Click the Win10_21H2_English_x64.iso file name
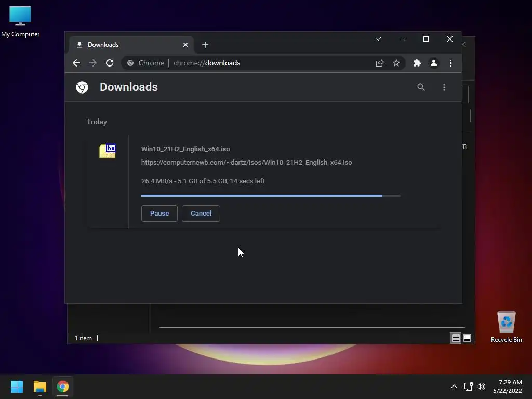This screenshot has width=532, height=399. pyautogui.click(x=185, y=149)
